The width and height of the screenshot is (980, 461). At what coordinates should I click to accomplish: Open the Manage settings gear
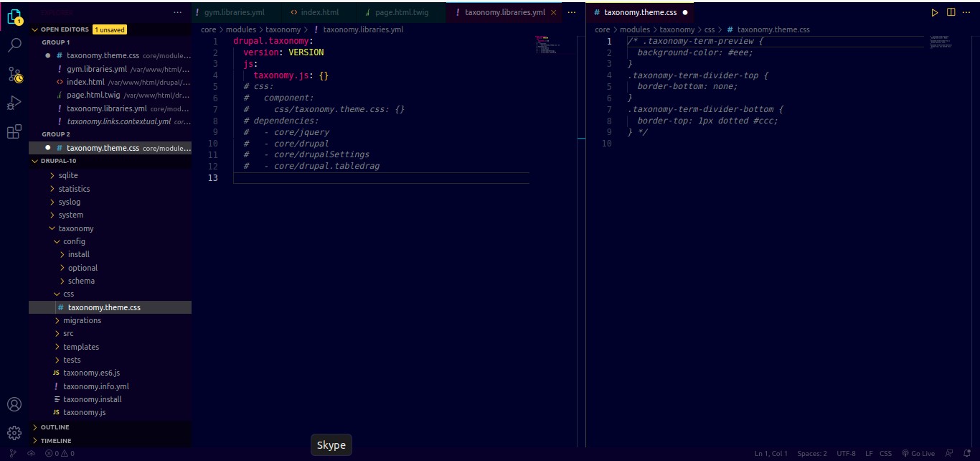coord(14,432)
